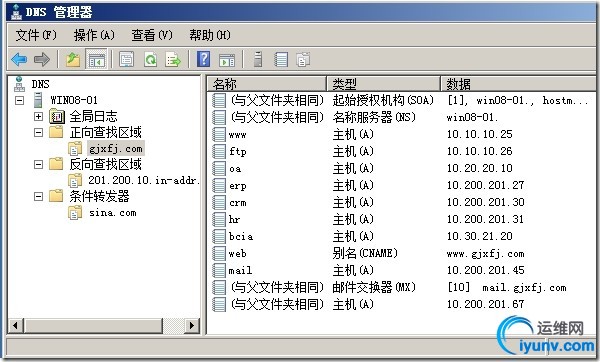The width and height of the screenshot is (600, 362).
Task: Collapse the WIN08-01 server node
Action: pyautogui.click(x=19, y=100)
